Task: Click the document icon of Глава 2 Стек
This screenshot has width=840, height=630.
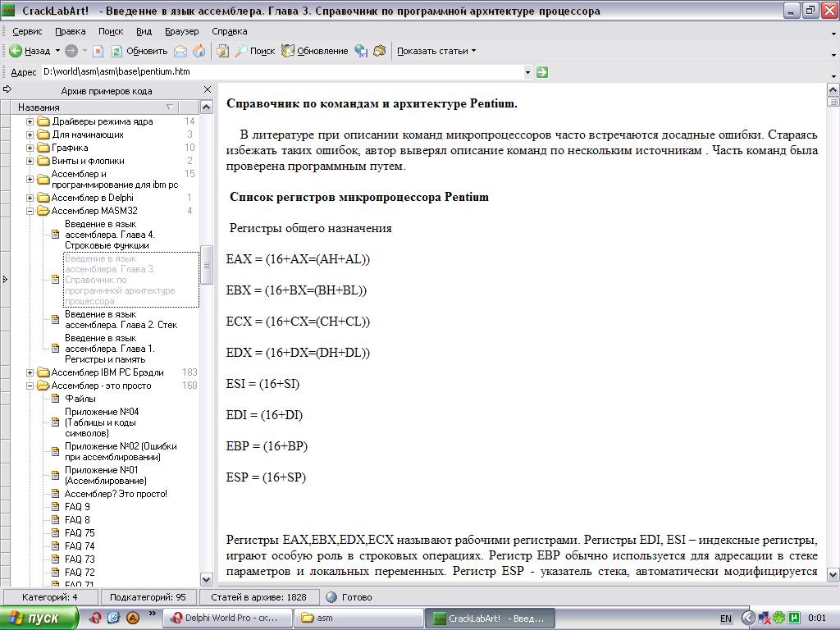Action: 55,319
